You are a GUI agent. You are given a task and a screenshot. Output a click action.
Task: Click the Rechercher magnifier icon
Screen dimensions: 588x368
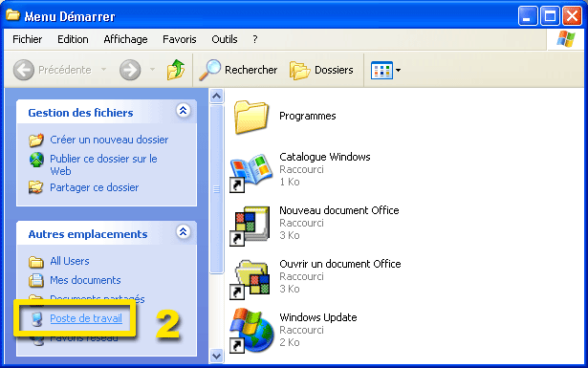click(209, 70)
